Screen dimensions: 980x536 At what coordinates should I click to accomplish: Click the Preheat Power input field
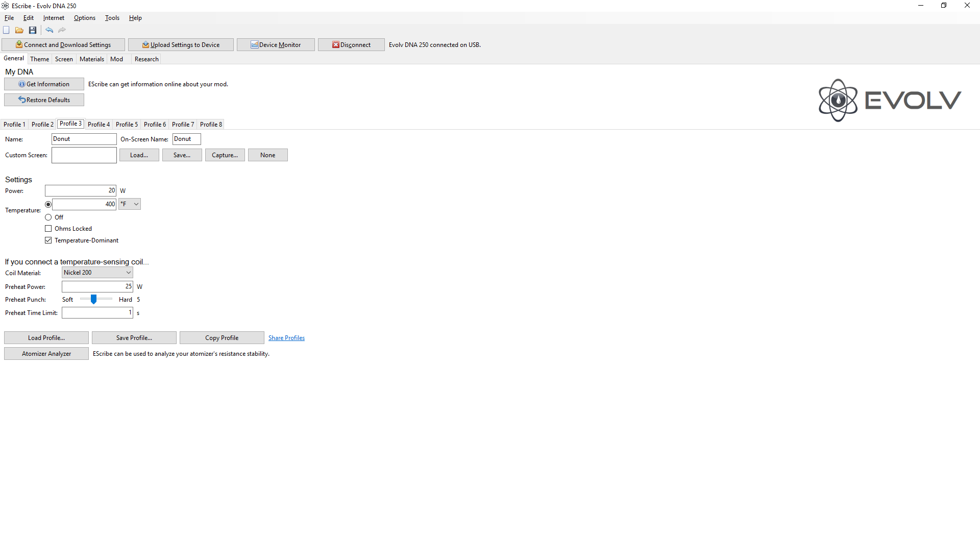tap(97, 287)
